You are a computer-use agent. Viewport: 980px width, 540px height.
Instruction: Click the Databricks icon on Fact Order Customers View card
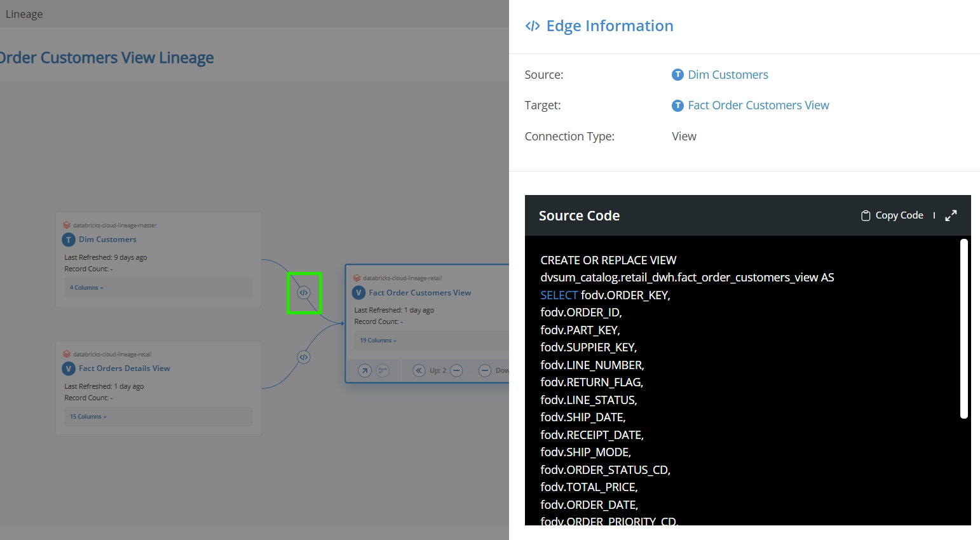point(357,278)
